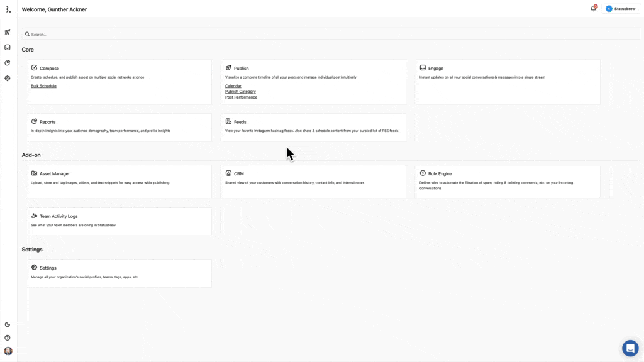Open the Engage inbox icon in the sidebar
This screenshot has width=644, height=362.
pos(8,47)
